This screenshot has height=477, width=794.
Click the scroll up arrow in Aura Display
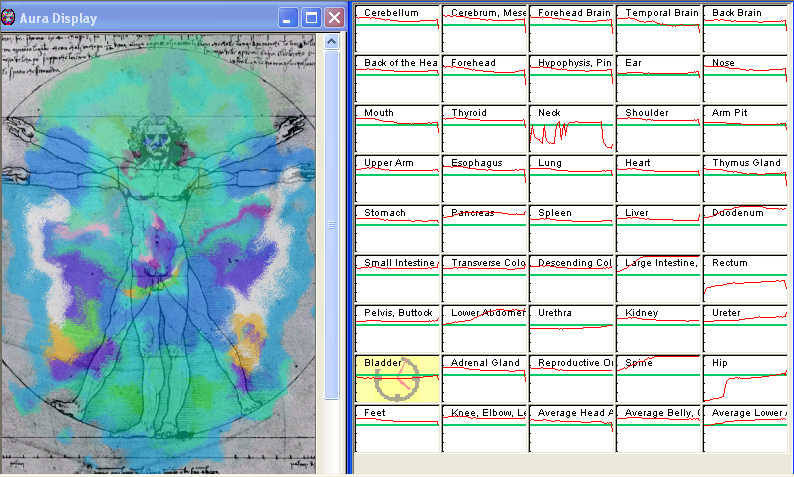pos(332,42)
